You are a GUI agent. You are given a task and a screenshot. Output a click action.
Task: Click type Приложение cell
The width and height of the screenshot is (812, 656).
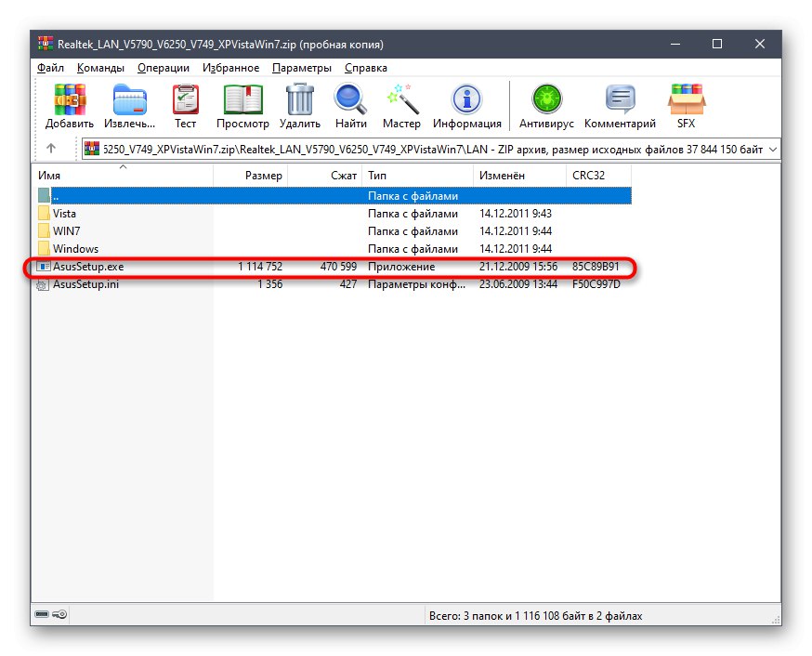(x=401, y=266)
